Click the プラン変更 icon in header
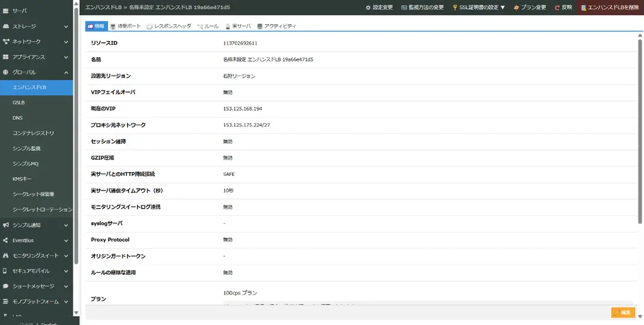The image size is (644, 325). click(516, 7)
